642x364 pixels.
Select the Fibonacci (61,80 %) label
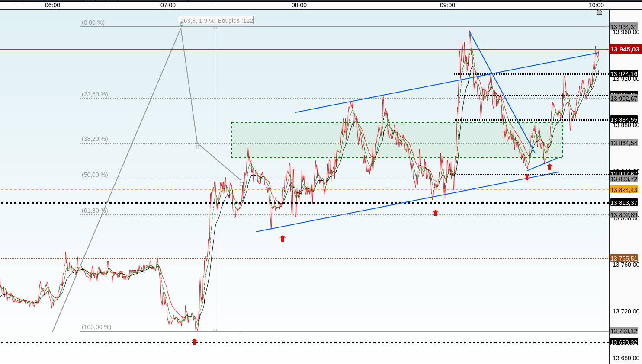[95, 211]
